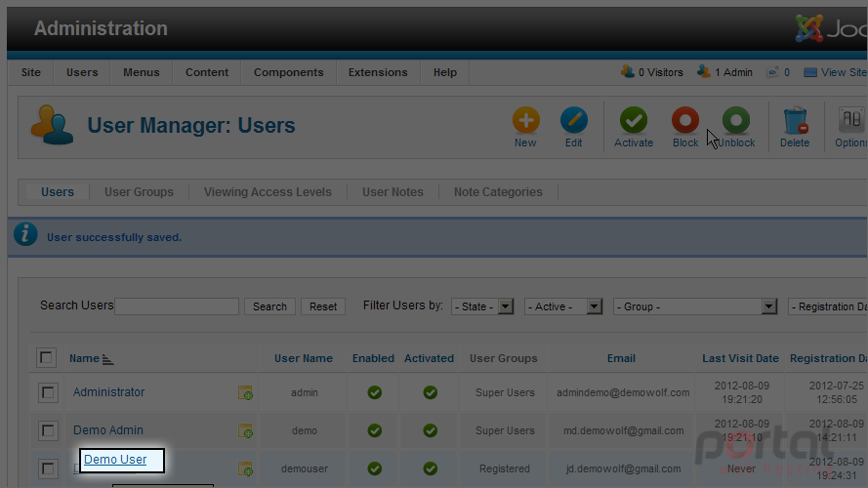This screenshot has height=488, width=868.
Task: Toggle Activated status for demo user
Action: click(x=431, y=430)
